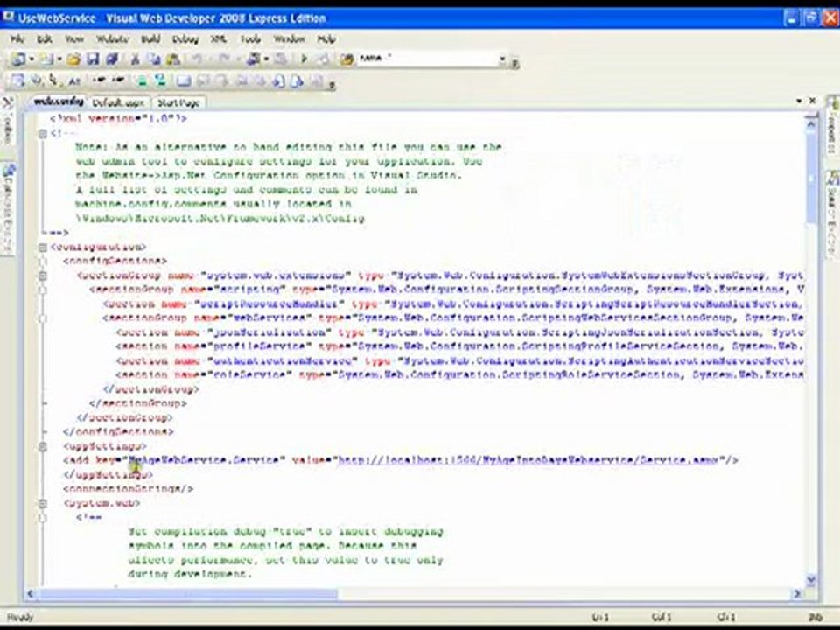The height and width of the screenshot is (630, 840).
Task: Open the Build menu
Action: click(150, 39)
